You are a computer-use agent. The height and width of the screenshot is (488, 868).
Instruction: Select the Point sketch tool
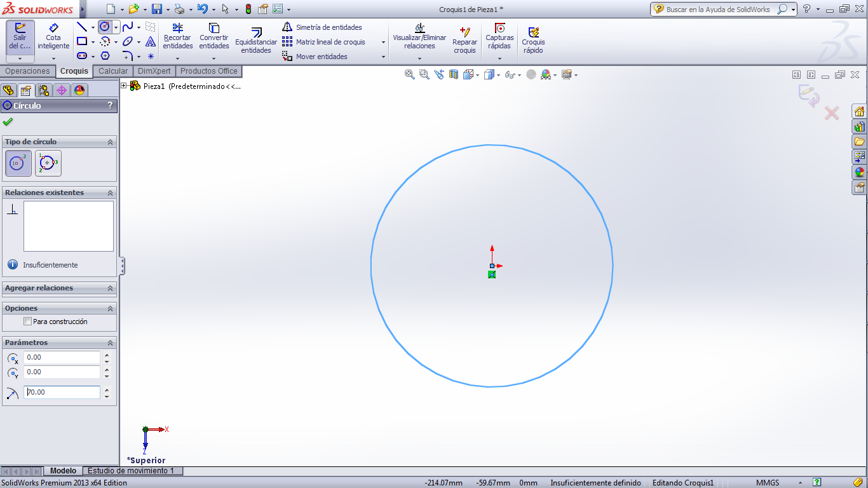151,56
